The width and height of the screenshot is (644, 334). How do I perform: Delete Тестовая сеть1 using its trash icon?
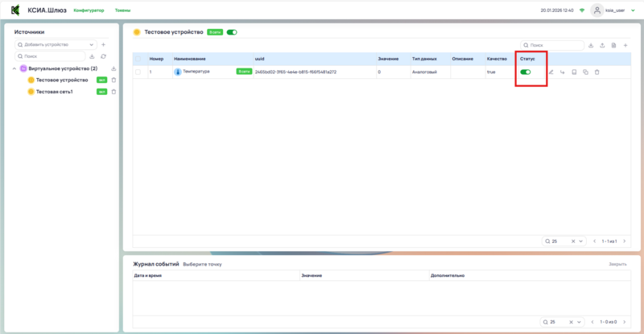tap(114, 92)
